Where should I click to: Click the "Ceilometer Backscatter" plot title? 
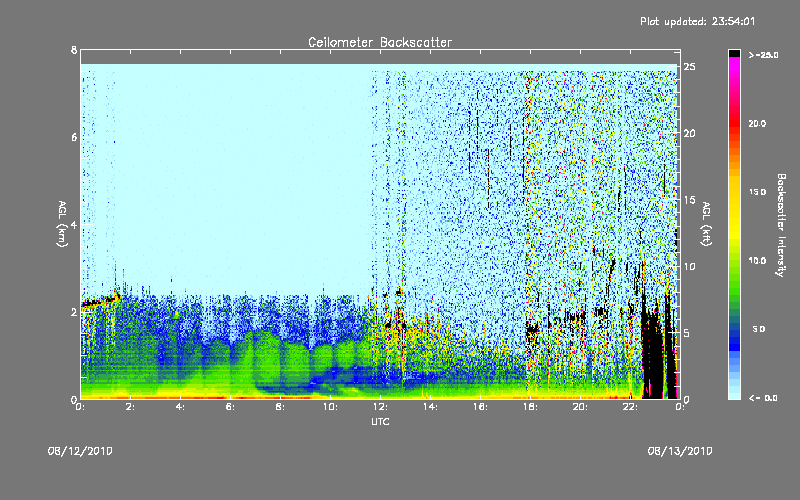[x=380, y=42]
